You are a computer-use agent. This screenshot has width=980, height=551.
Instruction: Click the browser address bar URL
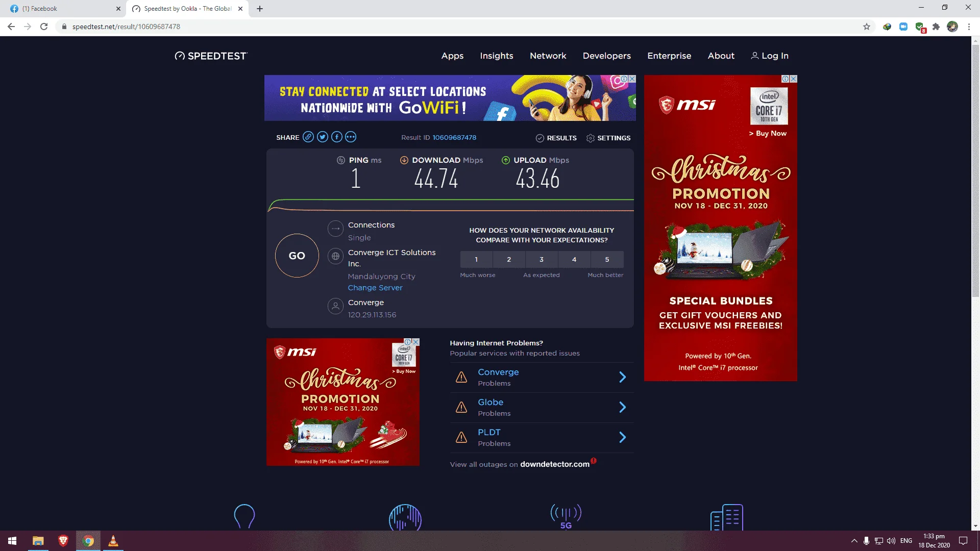click(x=126, y=27)
